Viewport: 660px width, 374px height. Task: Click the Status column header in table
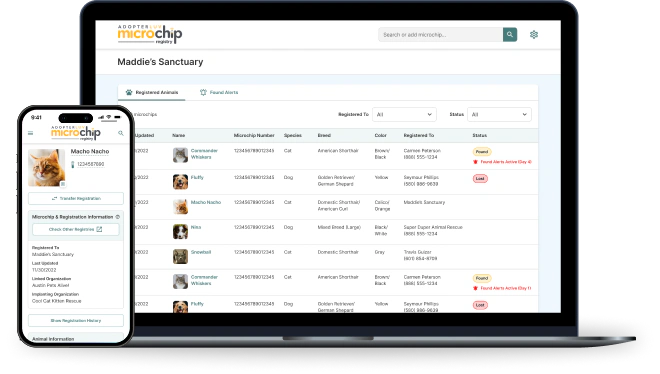click(479, 135)
